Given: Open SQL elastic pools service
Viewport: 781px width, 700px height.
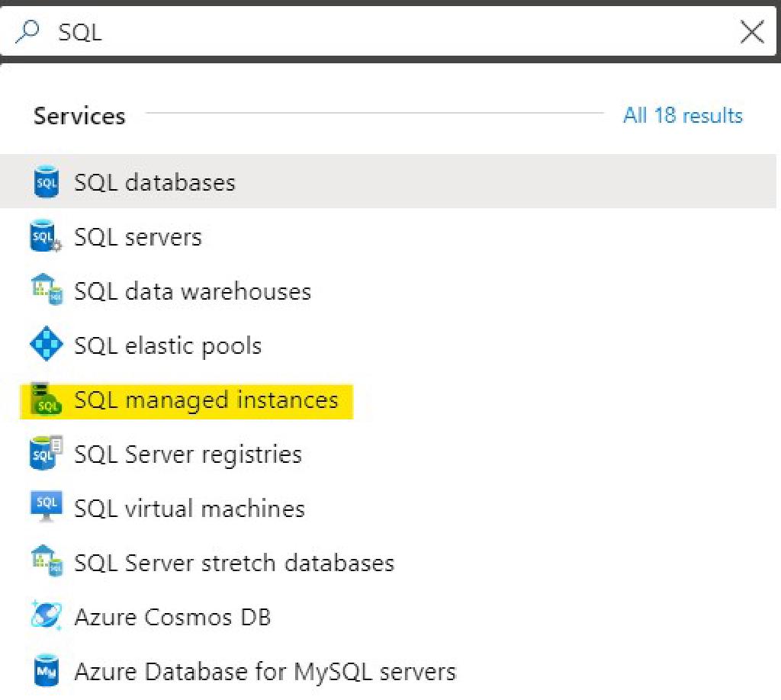Looking at the screenshot, I should point(168,345).
